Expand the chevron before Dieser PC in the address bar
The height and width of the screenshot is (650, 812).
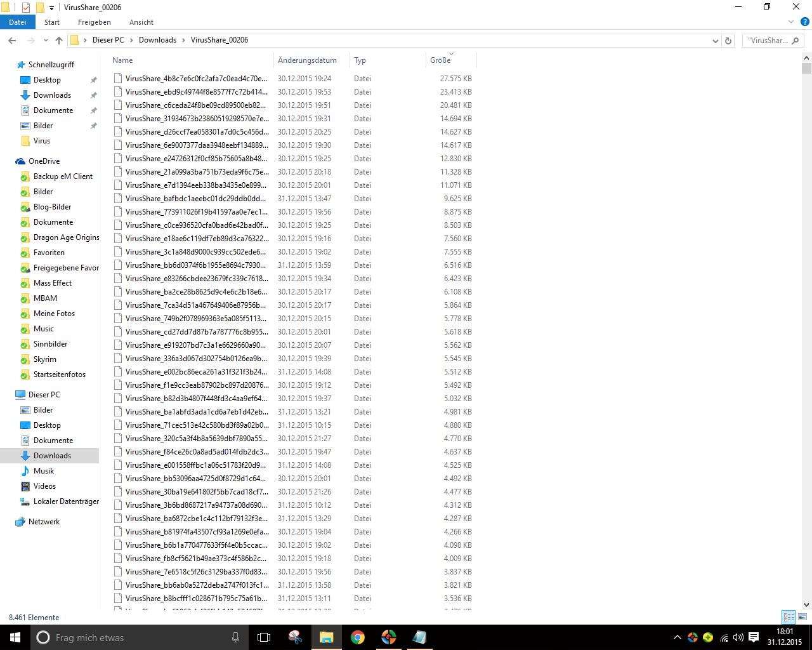coord(86,40)
